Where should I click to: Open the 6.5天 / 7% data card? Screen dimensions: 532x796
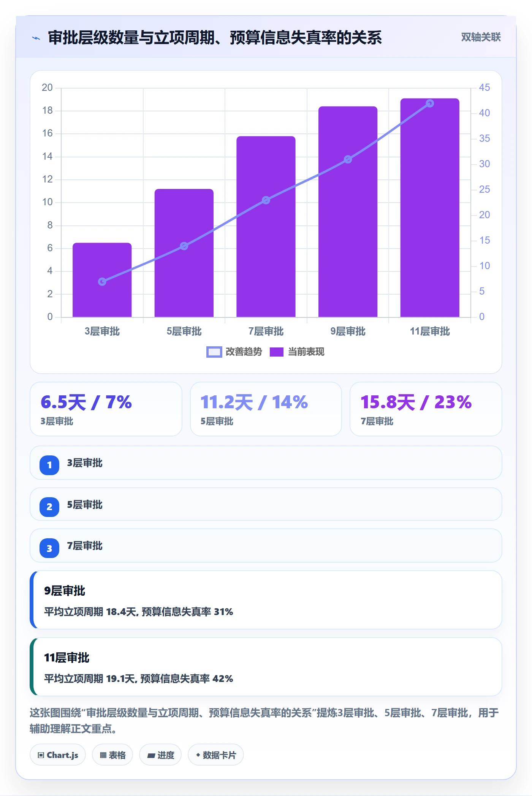point(106,409)
